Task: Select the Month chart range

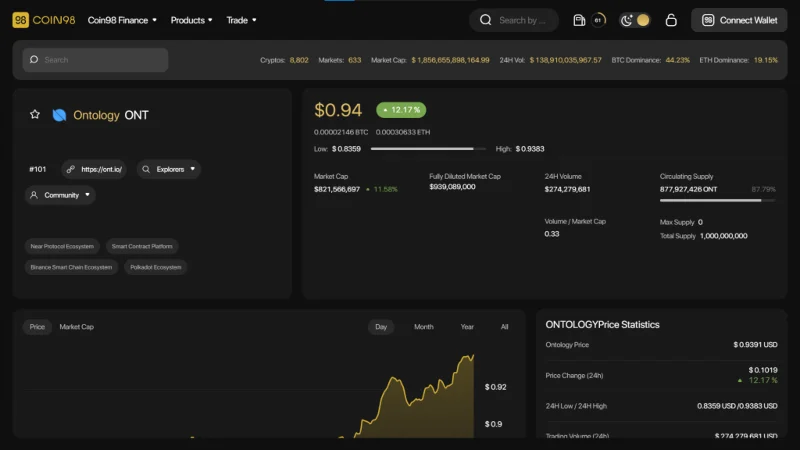Action: (x=423, y=327)
